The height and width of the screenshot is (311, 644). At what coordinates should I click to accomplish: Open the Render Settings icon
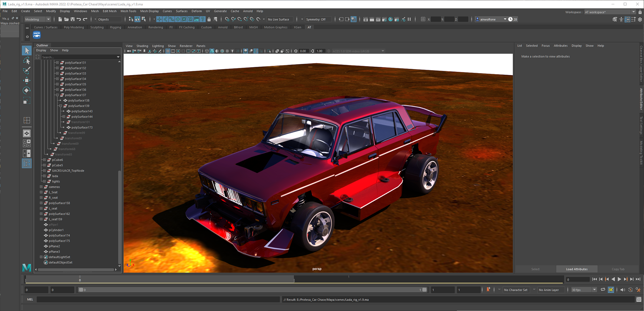tap(384, 19)
